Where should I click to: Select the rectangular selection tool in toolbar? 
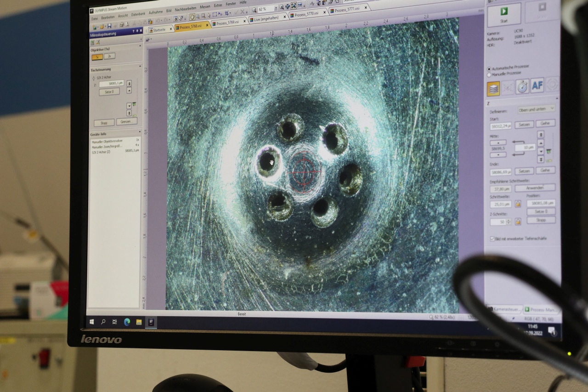click(x=215, y=14)
